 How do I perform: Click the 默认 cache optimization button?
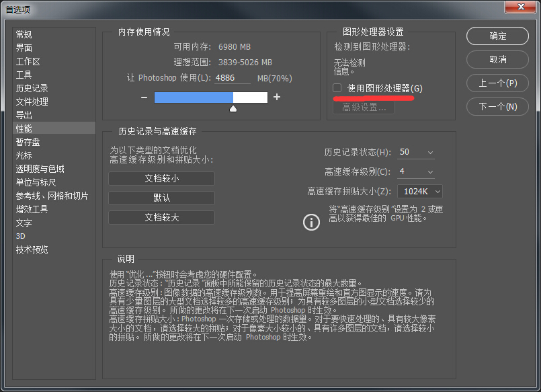(161, 198)
